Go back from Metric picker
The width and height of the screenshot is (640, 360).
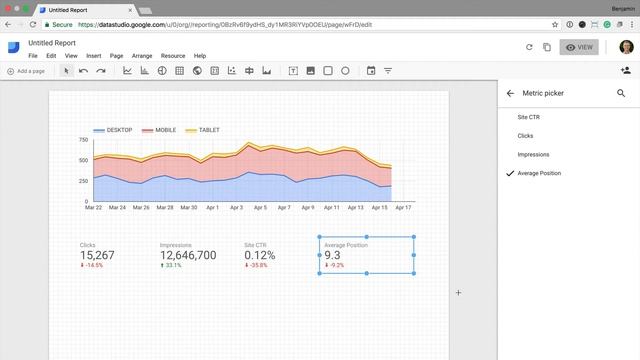tap(510, 93)
